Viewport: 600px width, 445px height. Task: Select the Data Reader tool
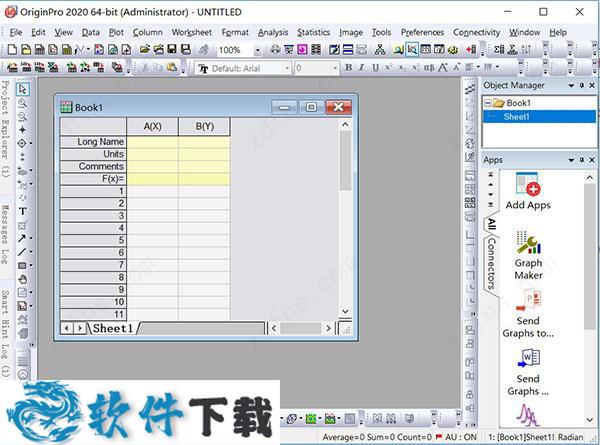pyautogui.click(x=22, y=143)
